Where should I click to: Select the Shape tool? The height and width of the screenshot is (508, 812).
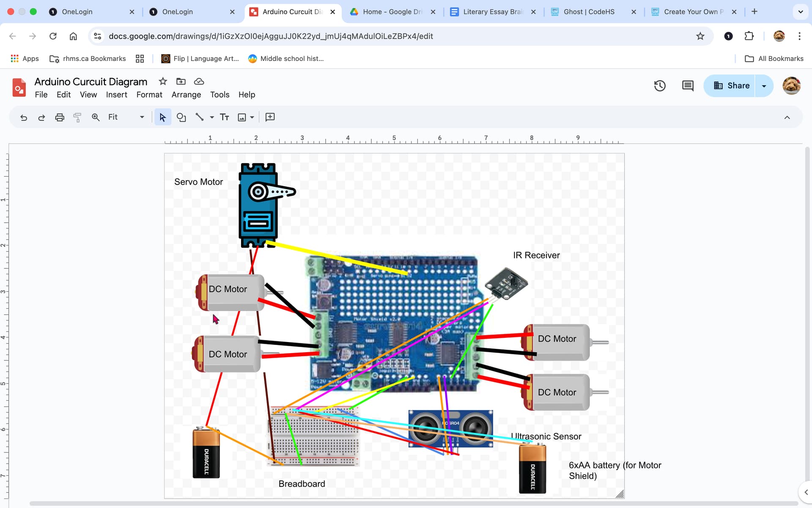pyautogui.click(x=181, y=117)
